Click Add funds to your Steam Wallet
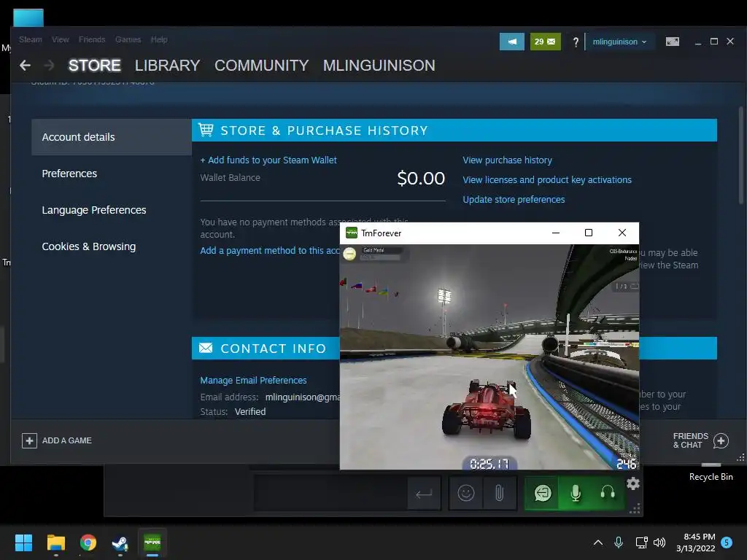Screen dimensions: 747x560 coord(268,160)
